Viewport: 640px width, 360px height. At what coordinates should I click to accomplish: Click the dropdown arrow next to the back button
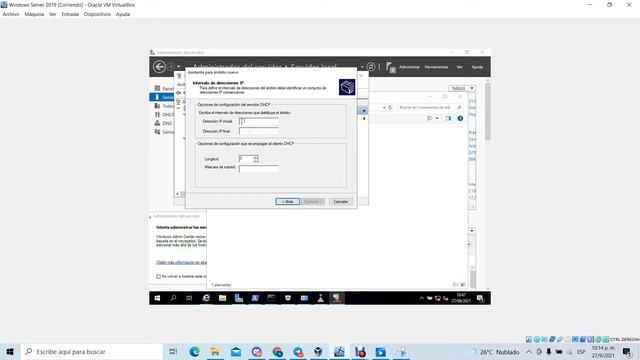178,67
